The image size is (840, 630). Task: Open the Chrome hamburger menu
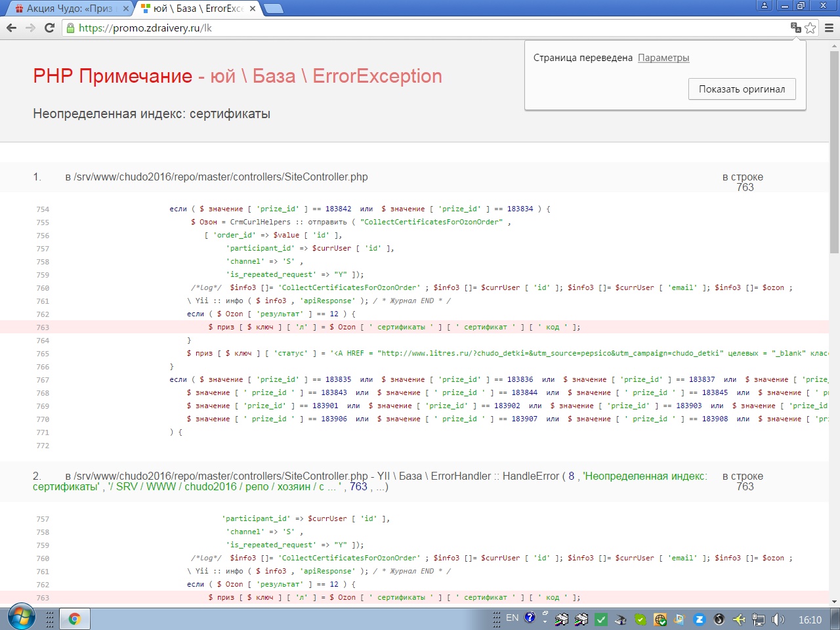tap(829, 28)
